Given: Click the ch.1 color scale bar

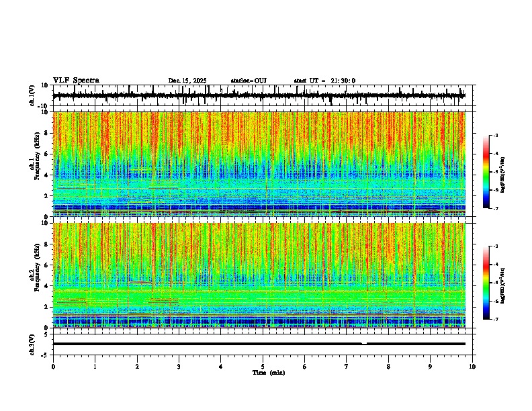Looking at the screenshot, I should (x=486, y=171).
